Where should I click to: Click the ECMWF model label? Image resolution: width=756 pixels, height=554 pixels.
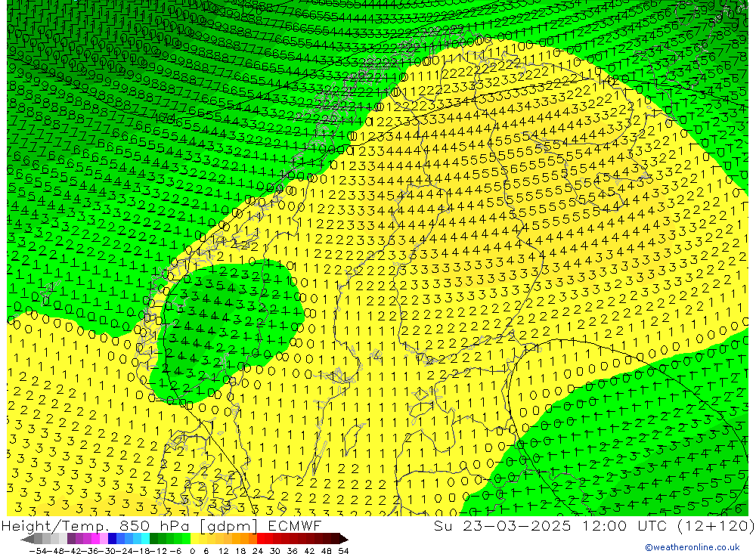point(294,525)
